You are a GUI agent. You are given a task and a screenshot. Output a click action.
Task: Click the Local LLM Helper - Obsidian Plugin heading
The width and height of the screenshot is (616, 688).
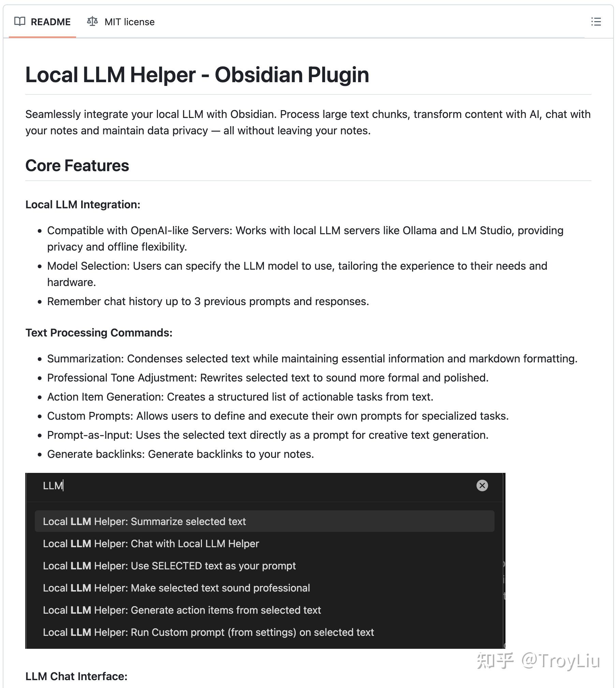click(197, 75)
